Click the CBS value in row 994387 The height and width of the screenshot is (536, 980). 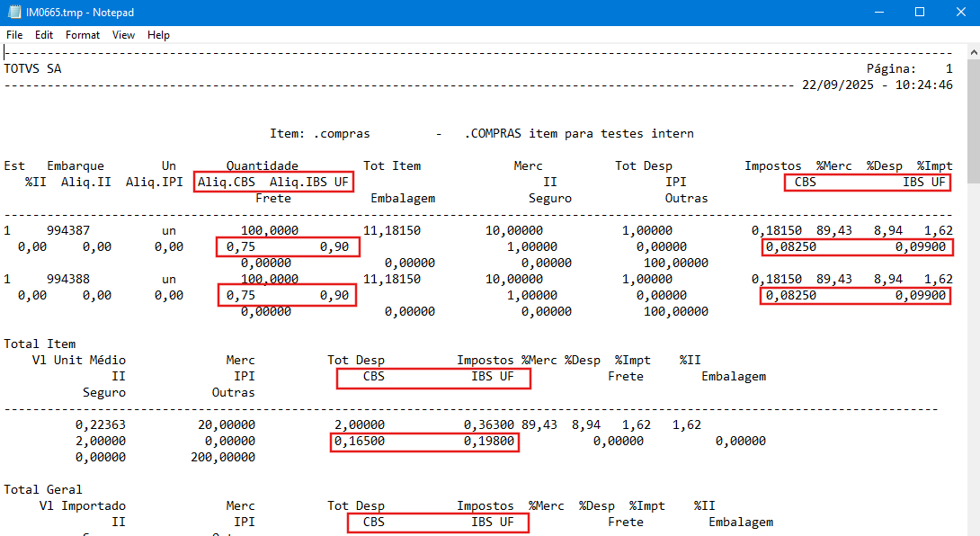(790, 247)
